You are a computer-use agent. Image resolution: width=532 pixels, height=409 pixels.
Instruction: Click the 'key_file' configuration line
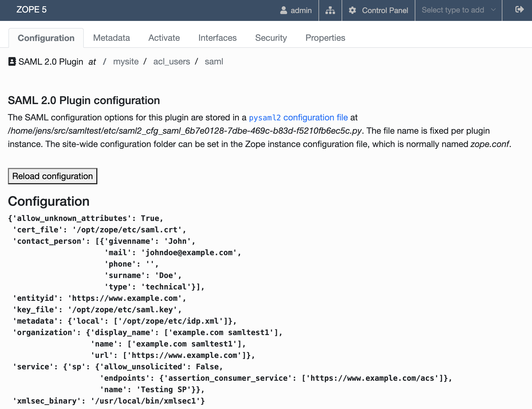pyautogui.click(x=97, y=310)
